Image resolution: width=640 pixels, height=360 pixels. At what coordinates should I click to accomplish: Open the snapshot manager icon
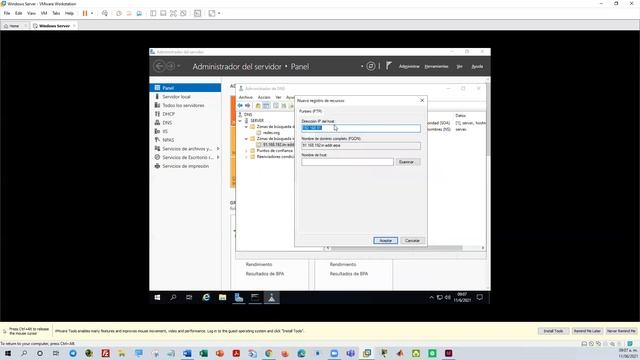[x=139, y=13]
